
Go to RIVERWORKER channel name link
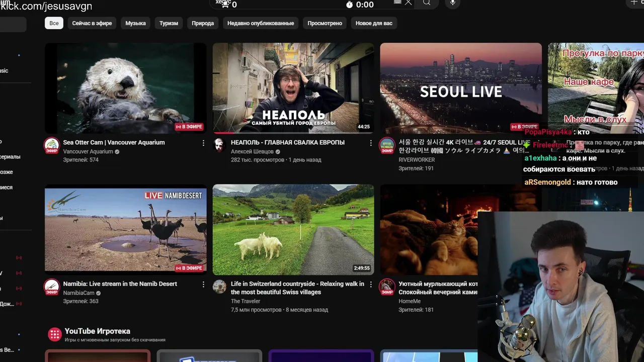tap(417, 160)
